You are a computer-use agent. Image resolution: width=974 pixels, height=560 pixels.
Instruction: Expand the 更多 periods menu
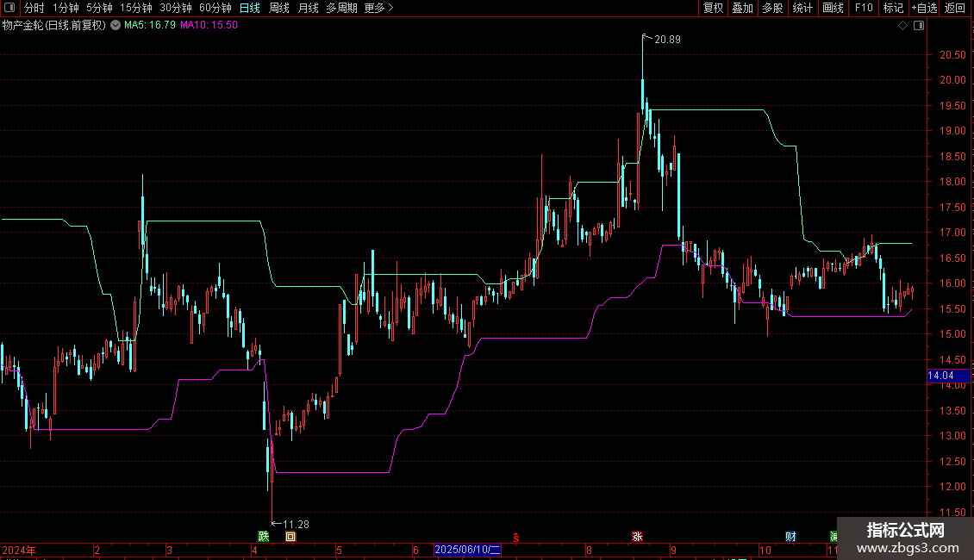(x=378, y=8)
